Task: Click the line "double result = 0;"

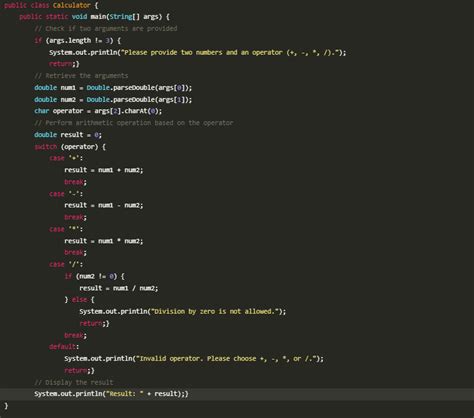Action: click(68, 135)
